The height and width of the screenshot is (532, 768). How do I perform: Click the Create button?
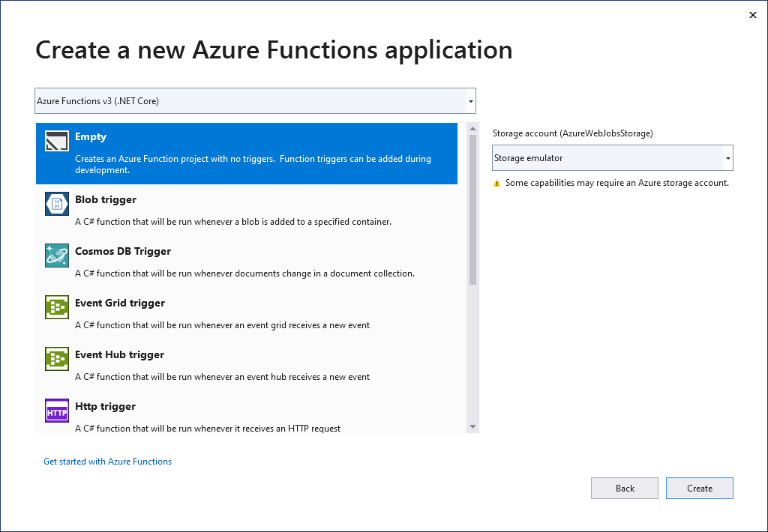(699, 488)
